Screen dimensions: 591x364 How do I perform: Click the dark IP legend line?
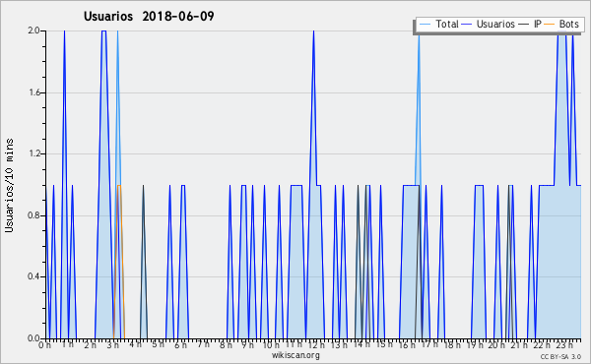coord(524,25)
